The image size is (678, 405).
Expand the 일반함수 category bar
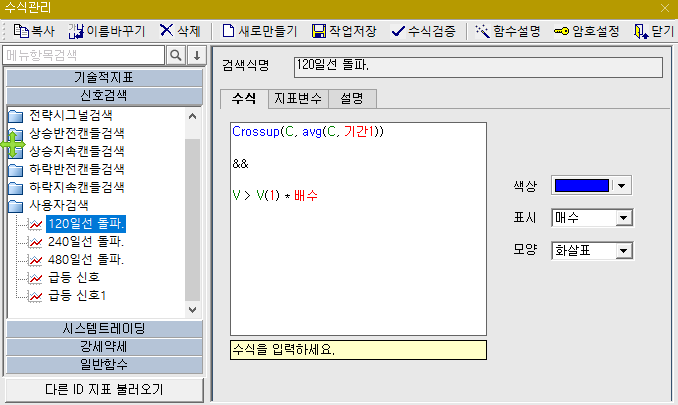[104, 365]
